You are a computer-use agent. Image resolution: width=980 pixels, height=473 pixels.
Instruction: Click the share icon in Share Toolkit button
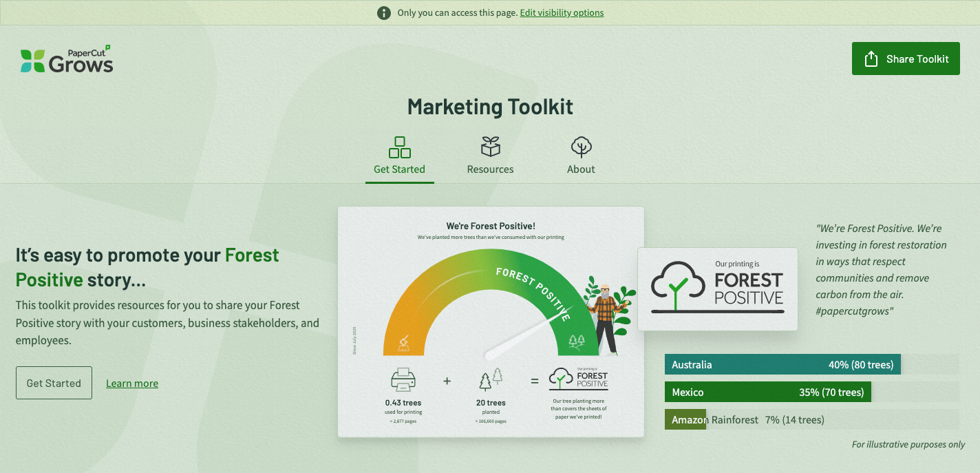tap(871, 59)
